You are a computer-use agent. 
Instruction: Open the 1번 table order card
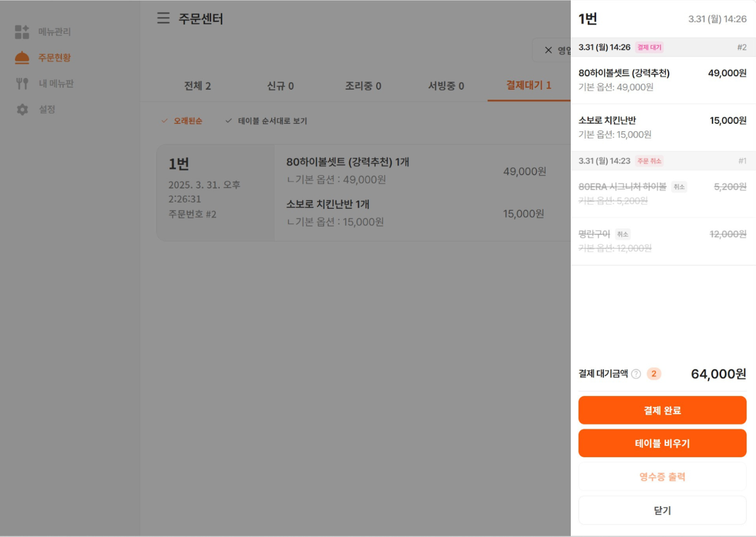click(x=363, y=193)
